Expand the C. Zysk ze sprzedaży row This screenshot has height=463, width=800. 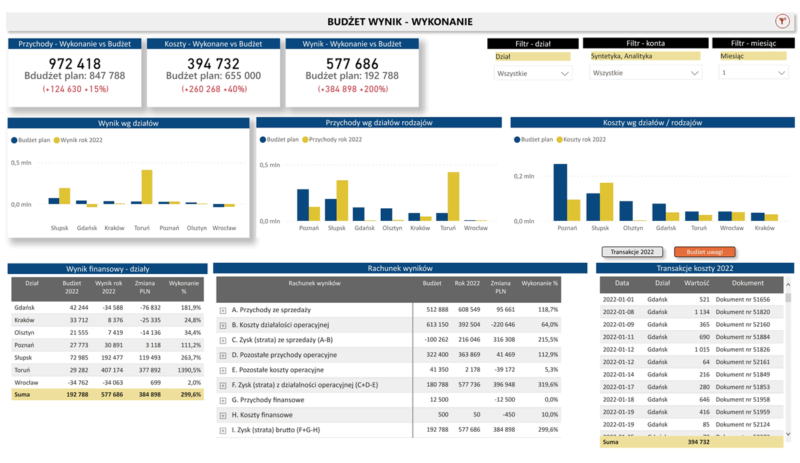(223, 340)
